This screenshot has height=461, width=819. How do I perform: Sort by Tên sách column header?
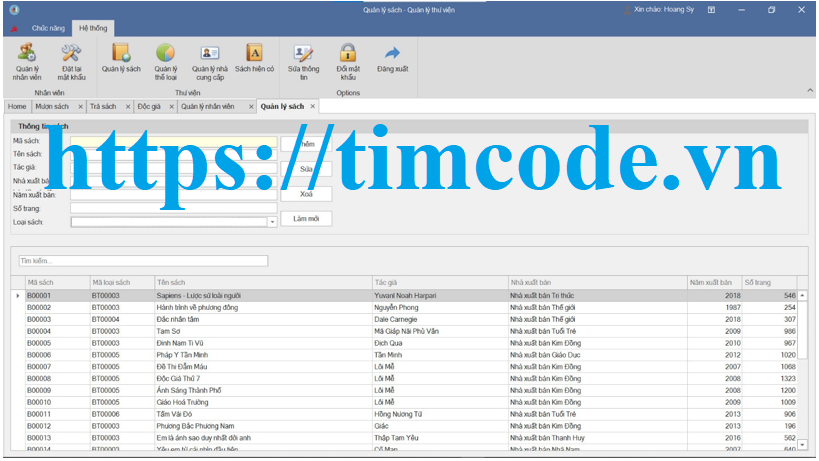(263, 282)
